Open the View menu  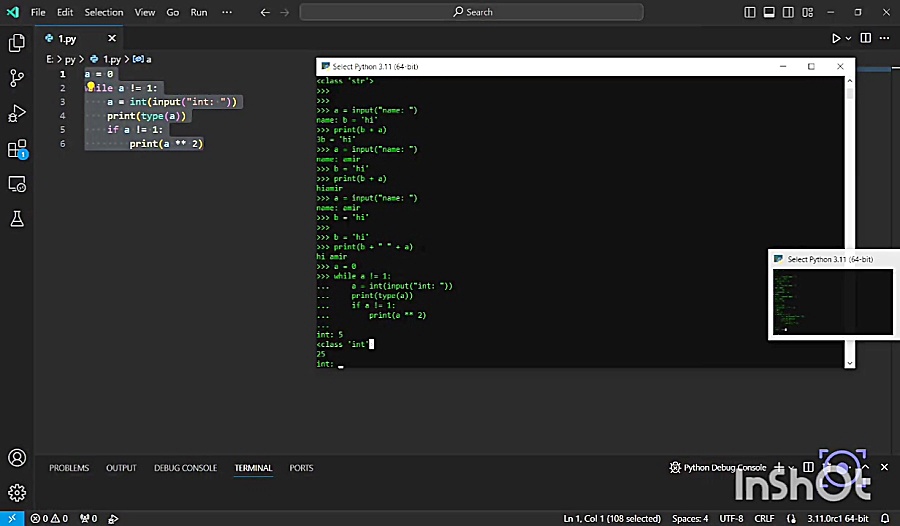pos(145,12)
